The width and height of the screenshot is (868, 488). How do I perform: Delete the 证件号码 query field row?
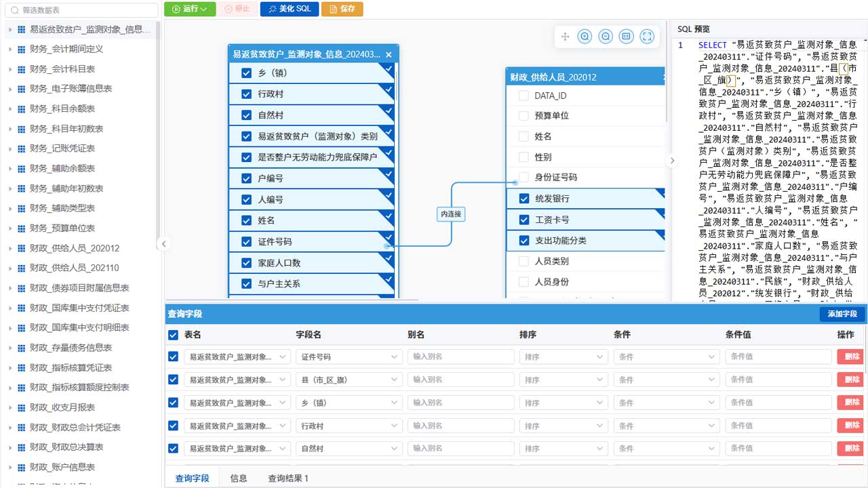coord(850,357)
